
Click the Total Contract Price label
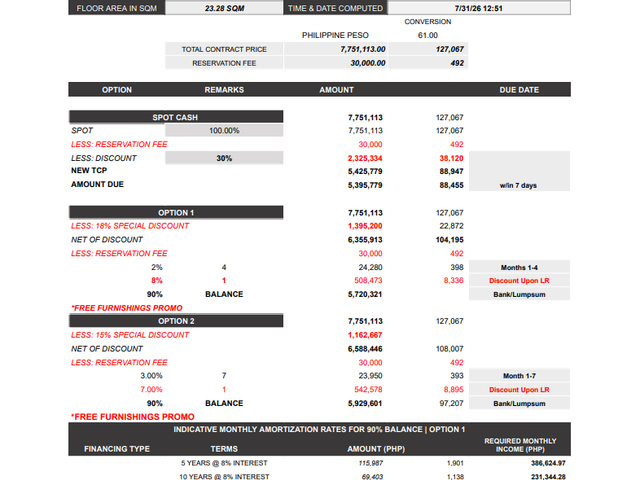(x=224, y=49)
